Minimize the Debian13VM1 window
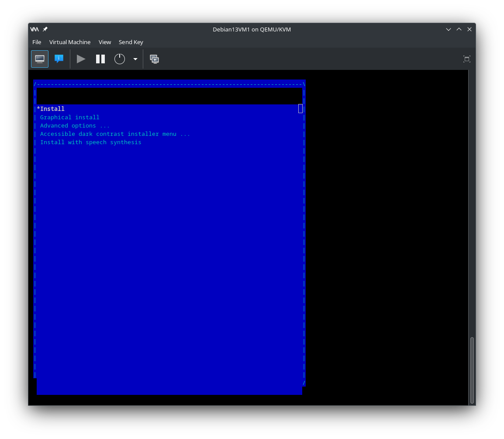The width and height of the screenshot is (504, 439). click(449, 29)
